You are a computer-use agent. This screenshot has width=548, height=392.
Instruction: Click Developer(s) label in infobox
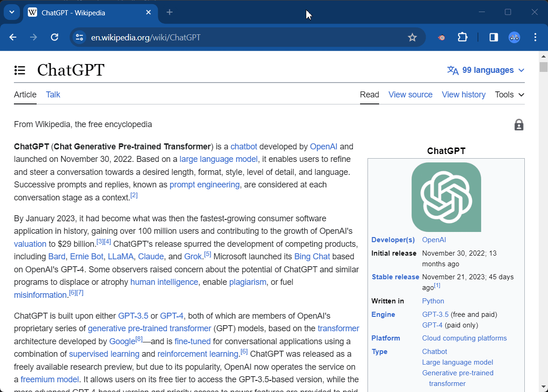click(x=393, y=240)
